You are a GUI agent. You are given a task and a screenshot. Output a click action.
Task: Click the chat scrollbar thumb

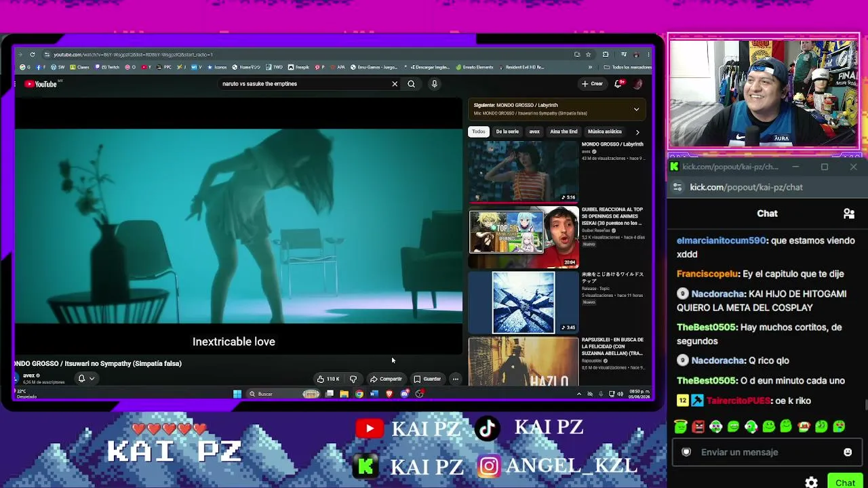click(x=865, y=405)
